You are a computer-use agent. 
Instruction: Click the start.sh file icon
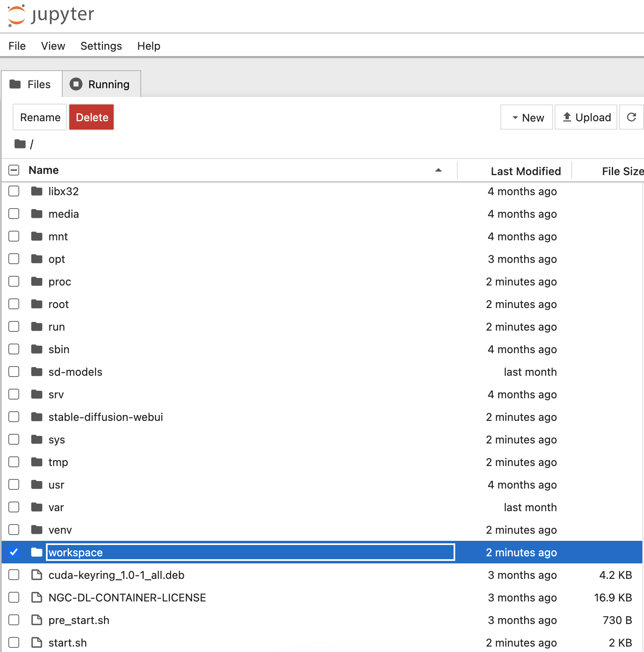click(37, 642)
